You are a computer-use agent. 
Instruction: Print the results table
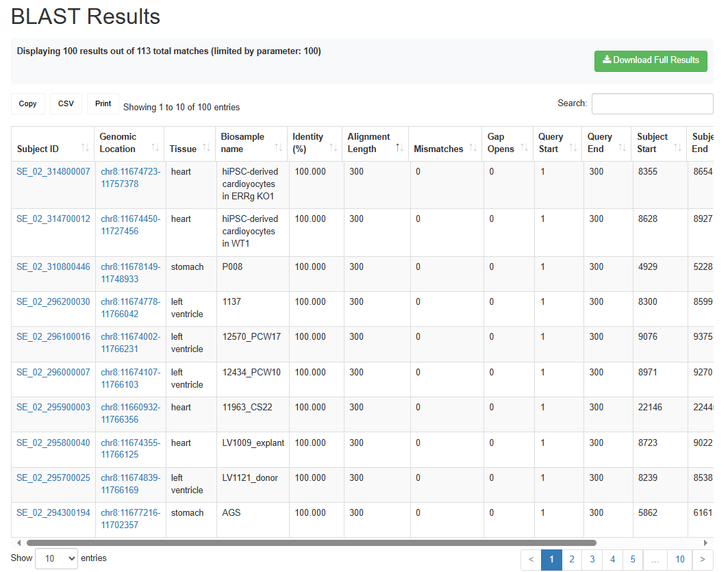pos(103,103)
